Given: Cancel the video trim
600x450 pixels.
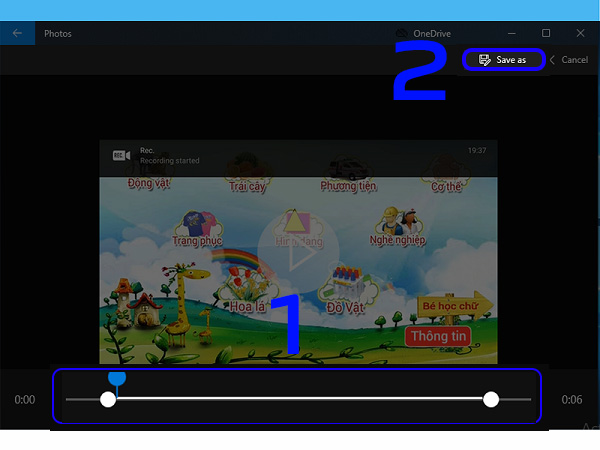Looking at the screenshot, I should [569, 60].
